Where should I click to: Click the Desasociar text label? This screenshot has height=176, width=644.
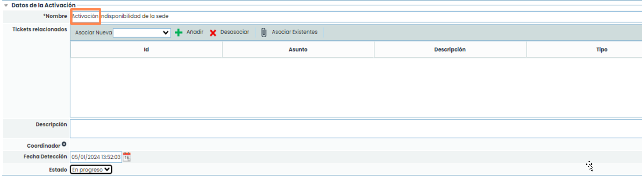click(235, 32)
